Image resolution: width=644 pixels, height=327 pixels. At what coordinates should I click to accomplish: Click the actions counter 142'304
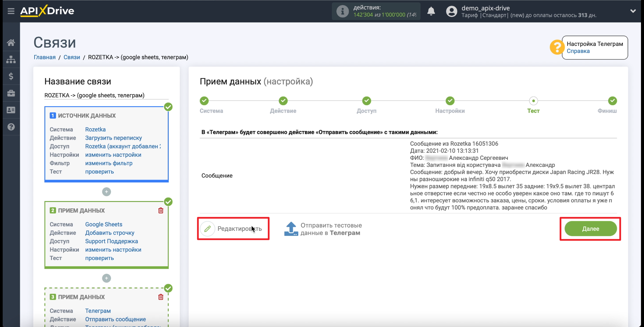363,15
